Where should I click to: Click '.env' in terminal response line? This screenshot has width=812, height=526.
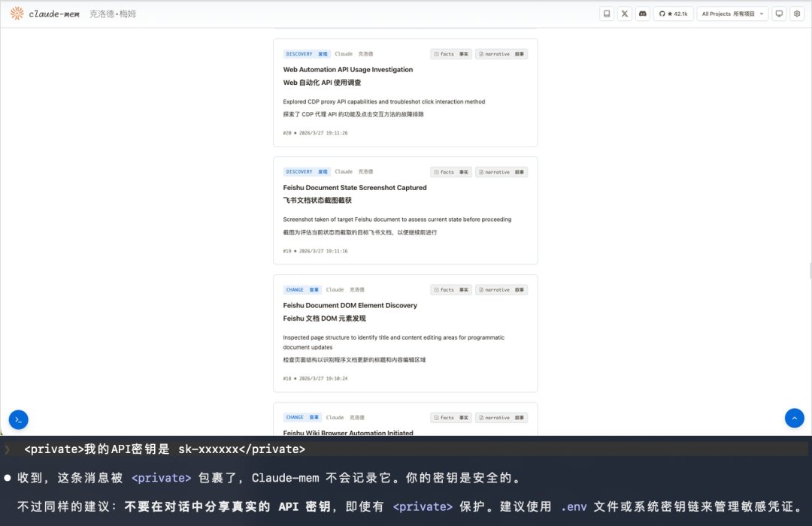[574, 507]
